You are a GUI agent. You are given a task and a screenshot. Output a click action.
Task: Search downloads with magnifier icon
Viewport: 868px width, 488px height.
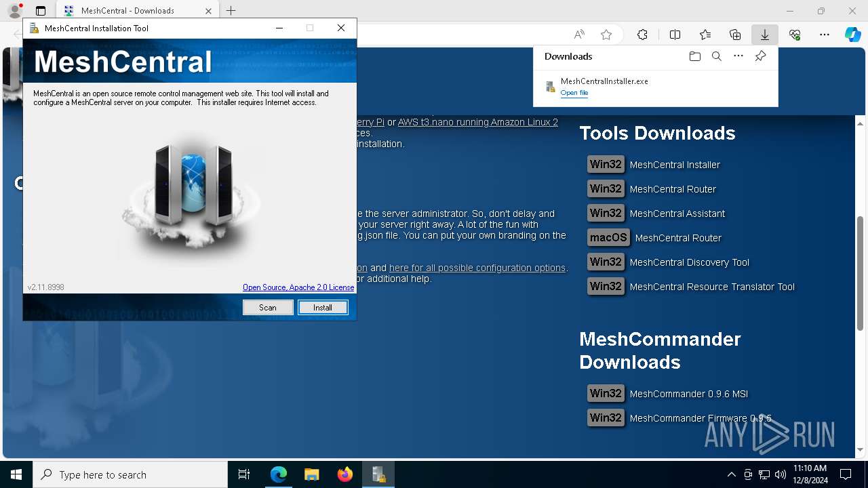716,56
